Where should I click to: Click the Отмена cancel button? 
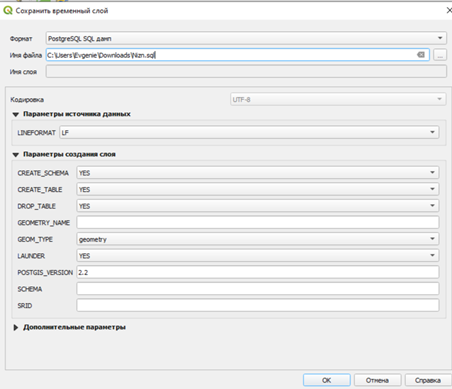coord(377,380)
